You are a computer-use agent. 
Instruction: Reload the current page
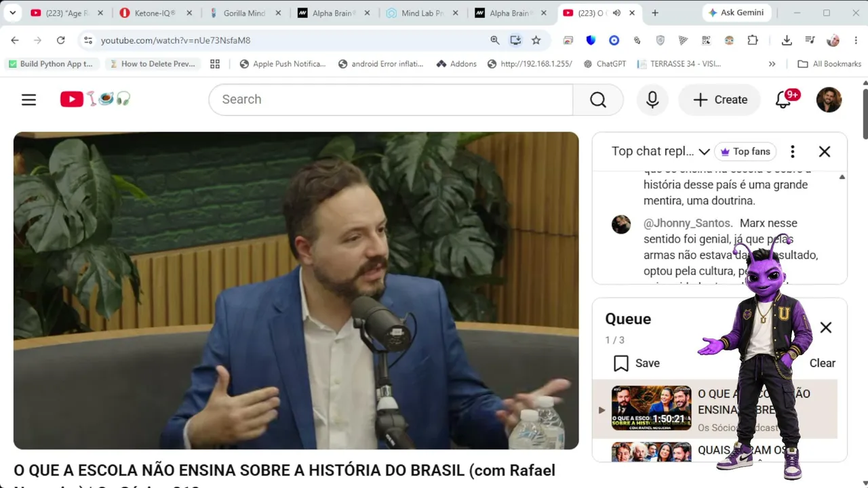[x=60, y=41]
